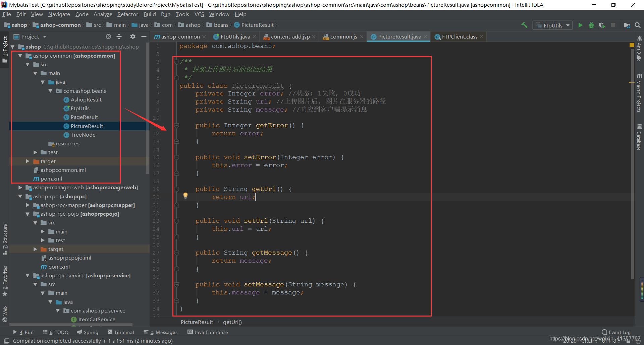
Task: Click the beans breadcrumb in navigation bar
Action: coord(221,25)
